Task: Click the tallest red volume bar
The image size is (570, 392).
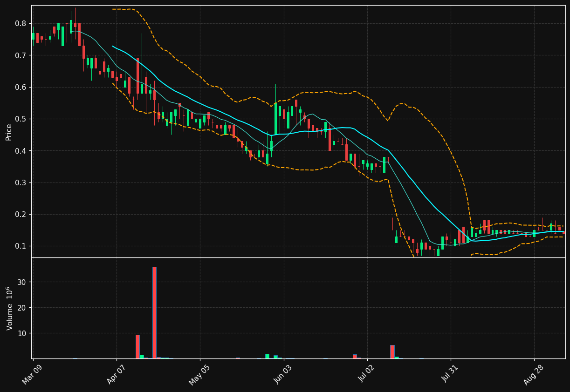Action: [154, 312]
